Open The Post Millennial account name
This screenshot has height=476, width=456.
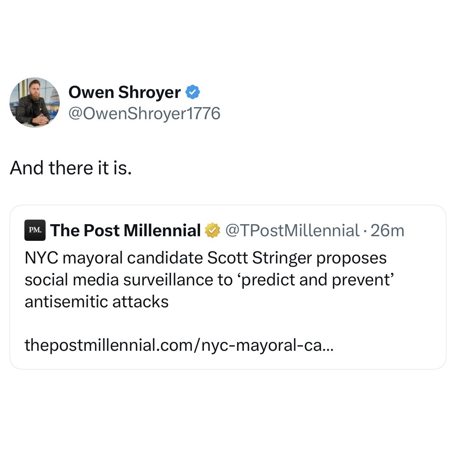click(125, 231)
